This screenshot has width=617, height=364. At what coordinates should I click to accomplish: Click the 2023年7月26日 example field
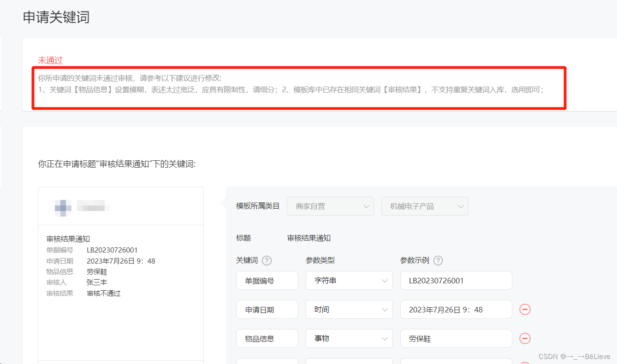456,309
